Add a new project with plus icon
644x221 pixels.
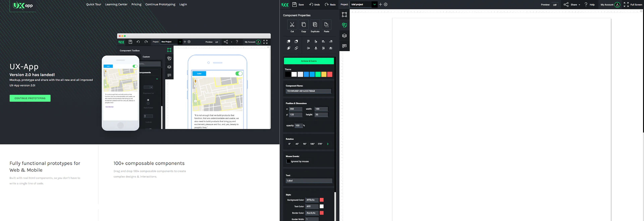coord(380,5)
